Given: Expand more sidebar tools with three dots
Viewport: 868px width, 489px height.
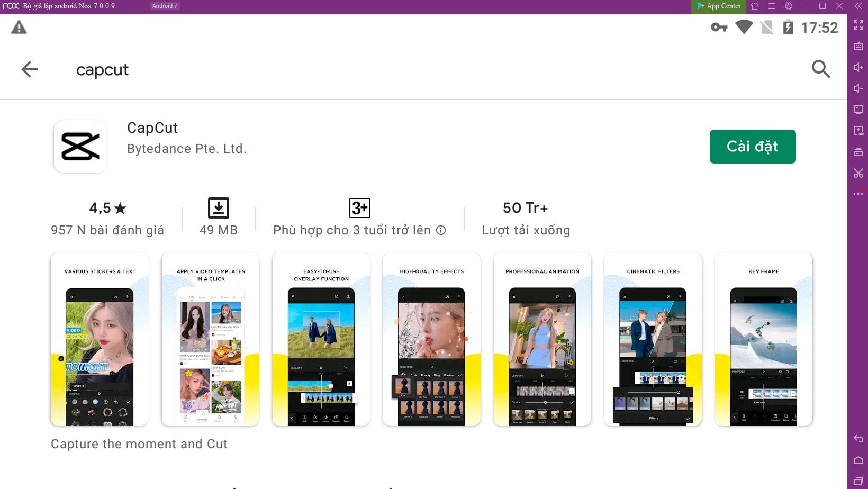Looking at the screenshot, I should [x=858, y=194].
